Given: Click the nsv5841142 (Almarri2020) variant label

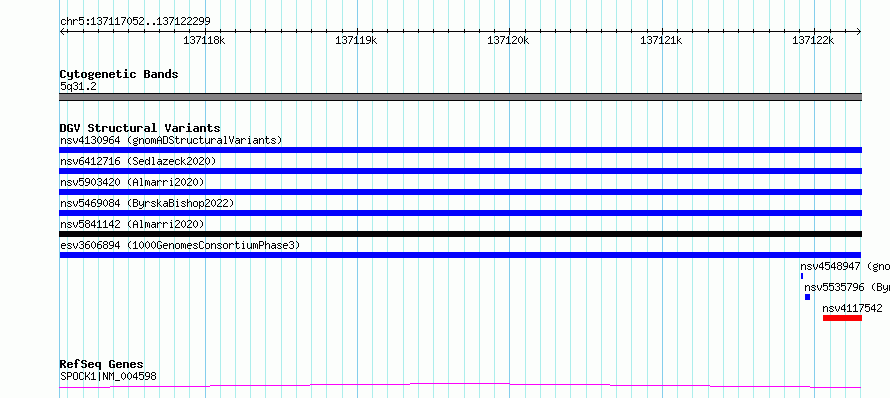Looking at the screenshot, I should 132,224.
